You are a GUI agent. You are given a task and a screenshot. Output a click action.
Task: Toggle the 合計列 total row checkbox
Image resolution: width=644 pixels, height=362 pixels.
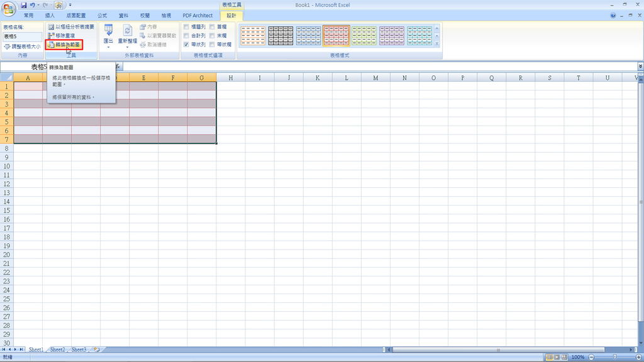click(186, 36)
